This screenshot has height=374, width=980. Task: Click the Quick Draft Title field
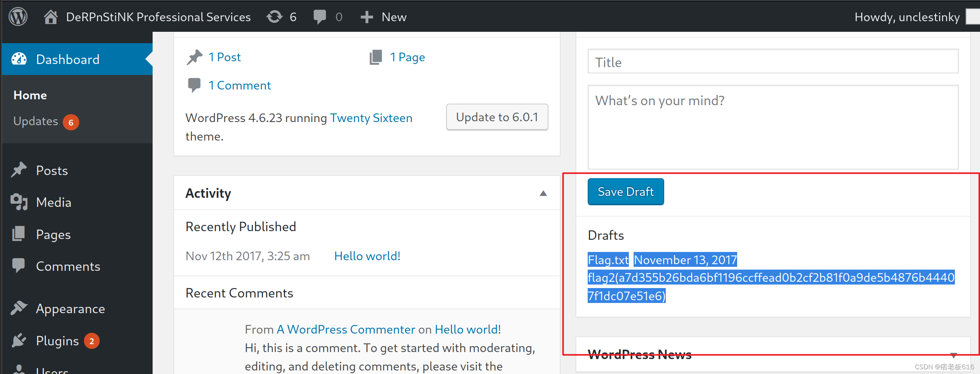pyautogui.click(x=773, y=61)
